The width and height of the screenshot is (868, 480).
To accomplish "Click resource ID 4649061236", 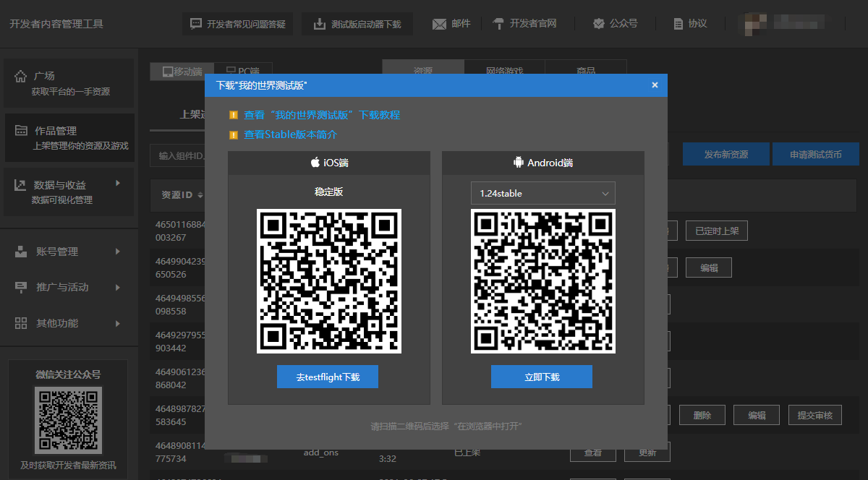I will point(180,378).
